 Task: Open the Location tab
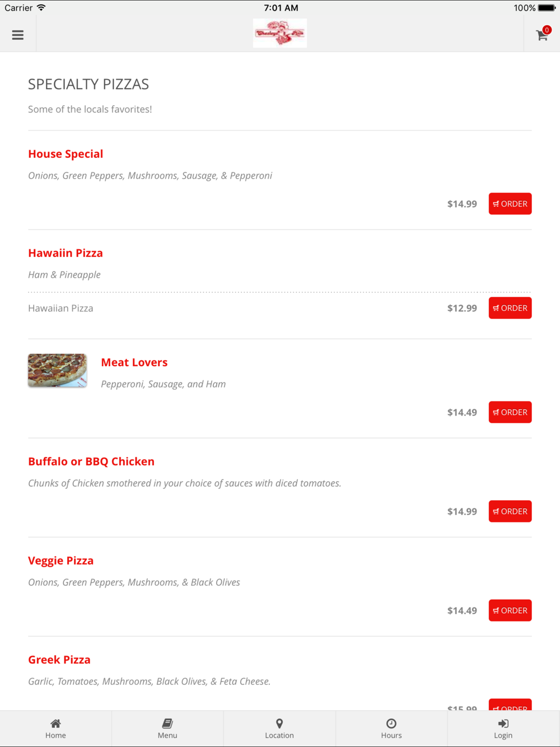(x=279, y=729)
